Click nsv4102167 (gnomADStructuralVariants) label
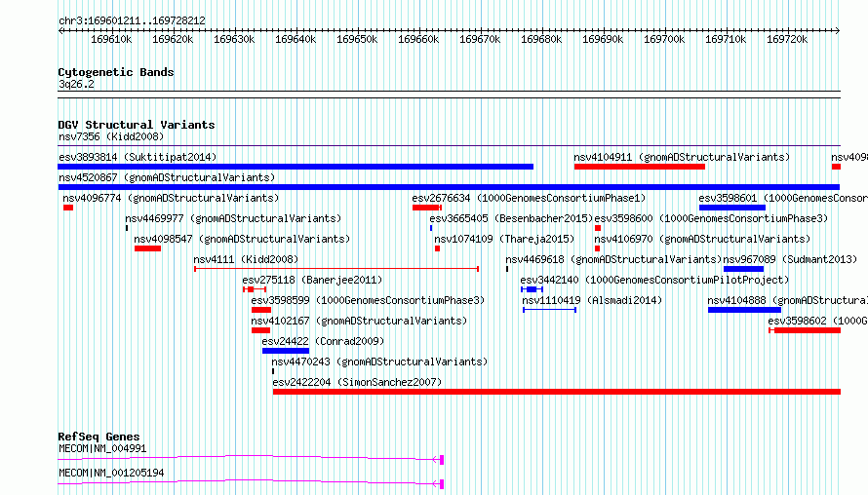868x495 pixels. [x=359, y=321]
